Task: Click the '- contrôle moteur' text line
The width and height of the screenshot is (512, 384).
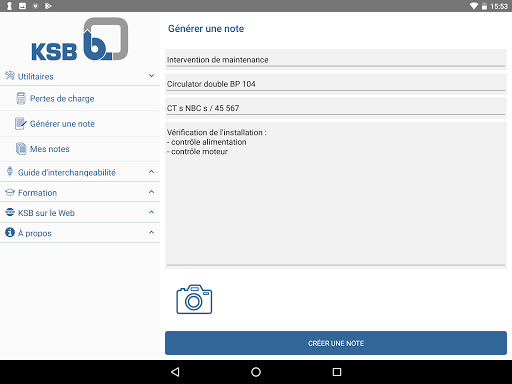Action: pos(197,152)
